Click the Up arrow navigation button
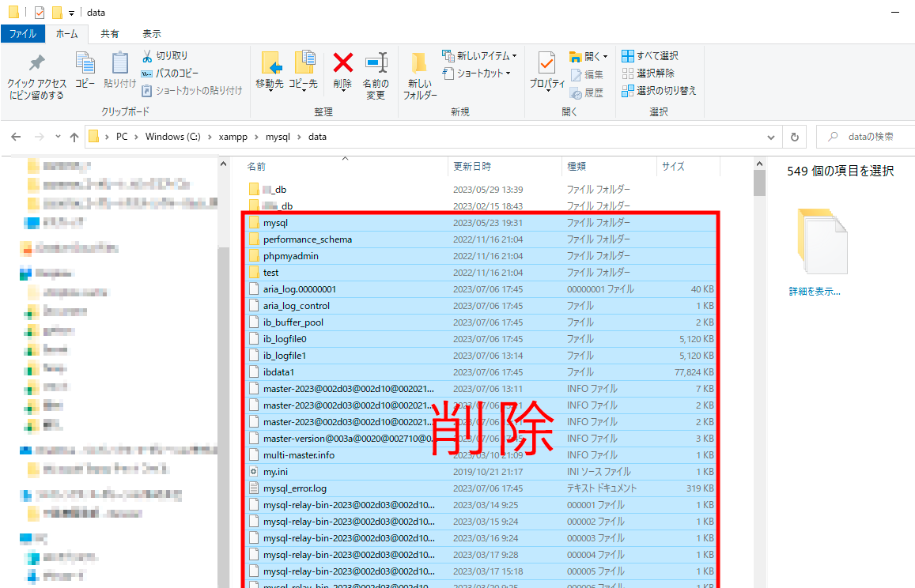This screenshot has width=915, height=588. pos(74,137)
